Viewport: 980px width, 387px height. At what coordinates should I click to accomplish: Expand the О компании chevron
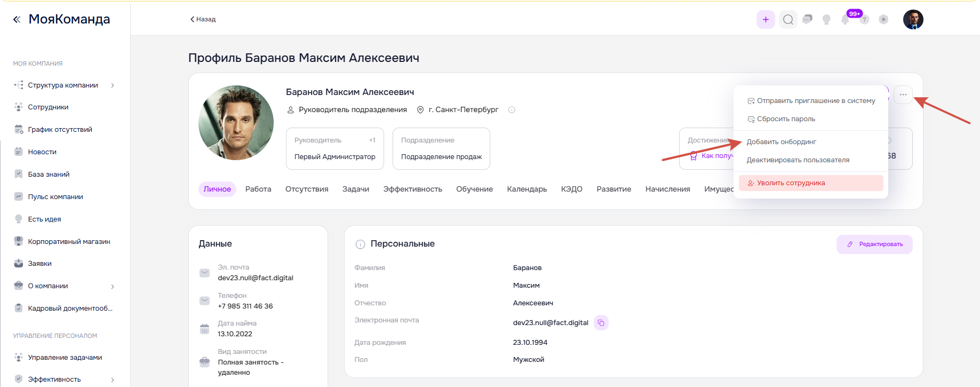tap(113, 287)
